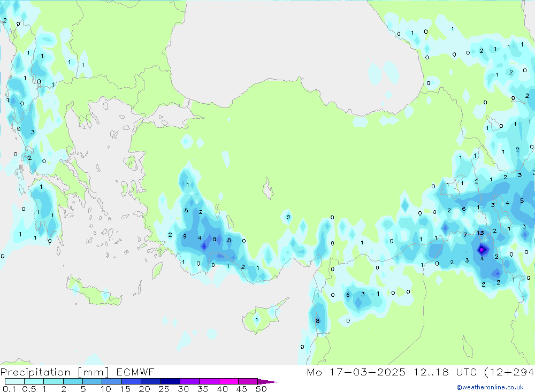Click the "12..18 UTC" time text

pos(445,372)
